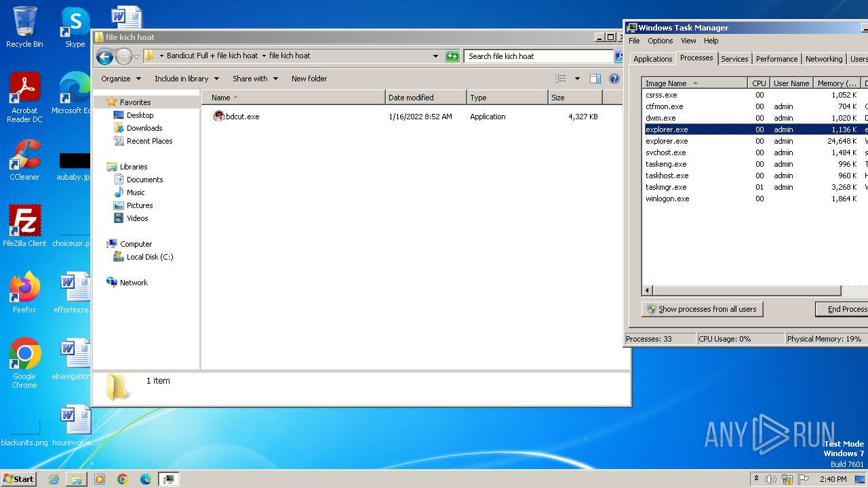The image size is (868, 488).
Task: Switch to the Services tab
Action: [734, 59]
